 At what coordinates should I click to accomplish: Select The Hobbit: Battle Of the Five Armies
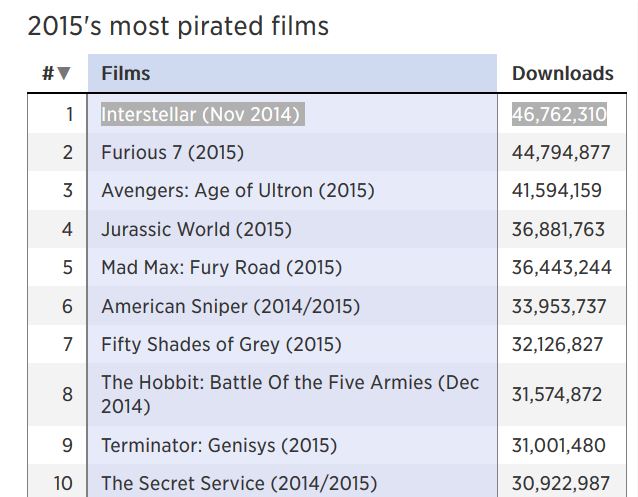[290, 394]
